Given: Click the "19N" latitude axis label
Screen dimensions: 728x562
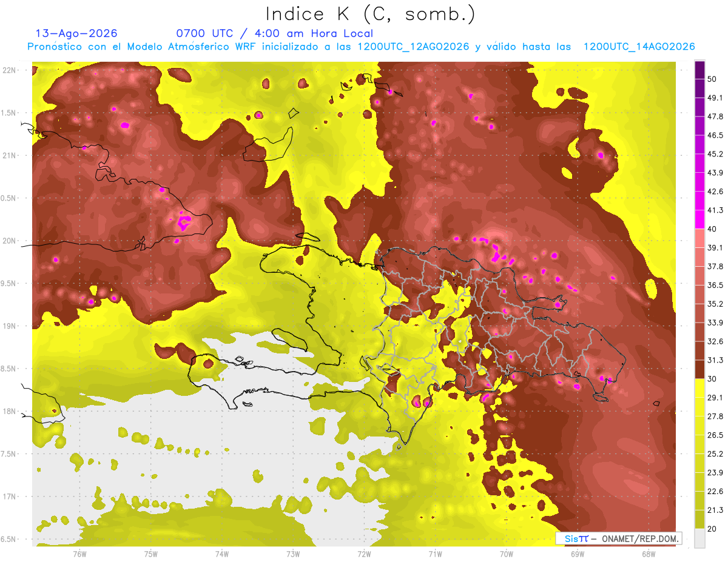Looking at the screenshot, I should (9, 326).
